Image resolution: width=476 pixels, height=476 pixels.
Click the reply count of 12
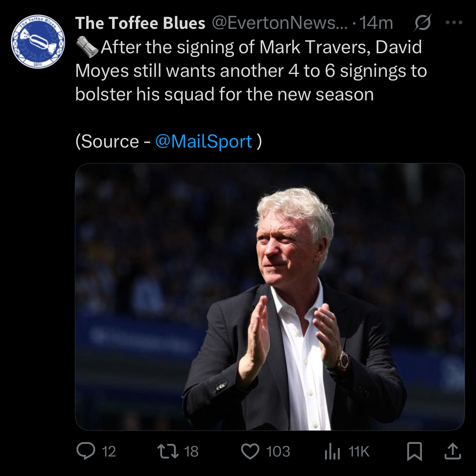pos(109,452)
